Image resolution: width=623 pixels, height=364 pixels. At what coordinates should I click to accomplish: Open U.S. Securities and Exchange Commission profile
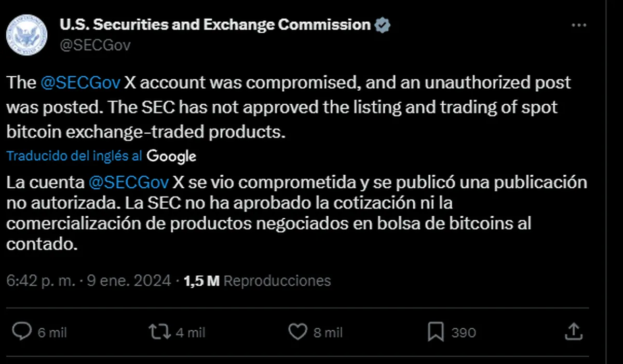coord(215,24)
